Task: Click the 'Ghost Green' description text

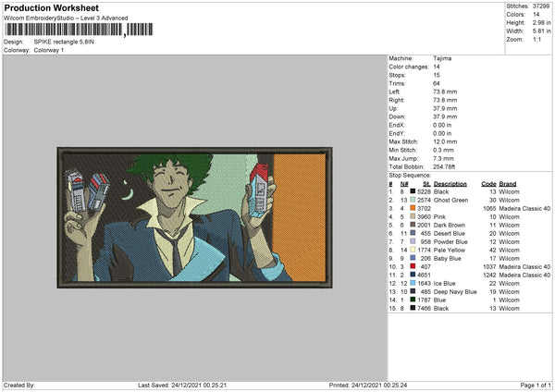Action: pos(450,200)
